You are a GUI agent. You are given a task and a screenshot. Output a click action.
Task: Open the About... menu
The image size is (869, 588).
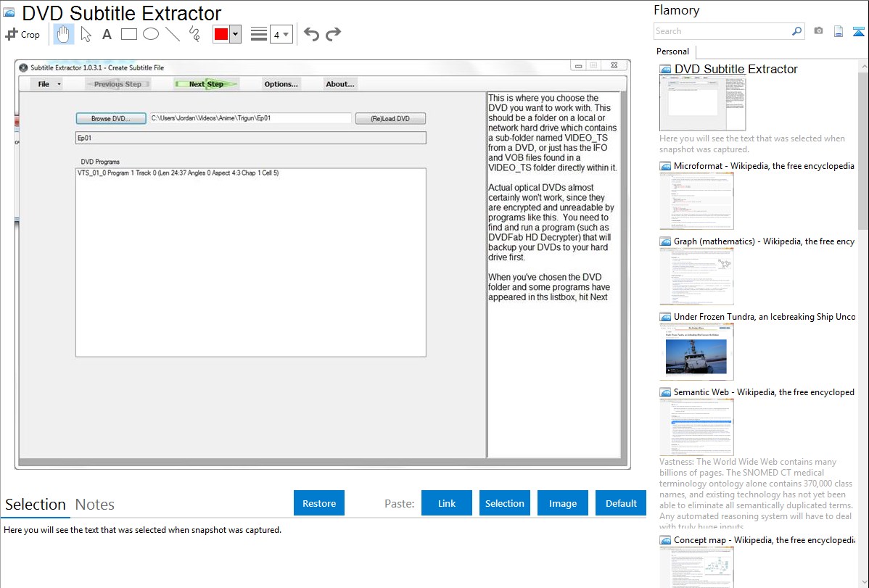pyautogui.click(x=339, y=84)
